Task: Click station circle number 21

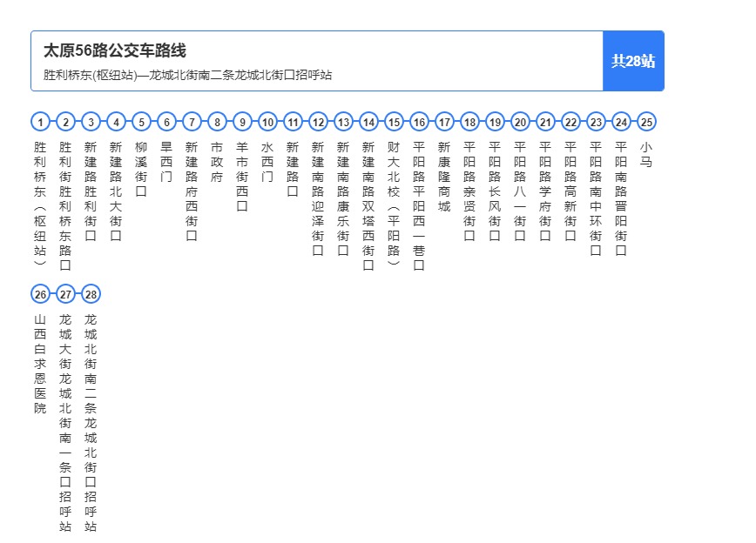Action: (545, 122)
